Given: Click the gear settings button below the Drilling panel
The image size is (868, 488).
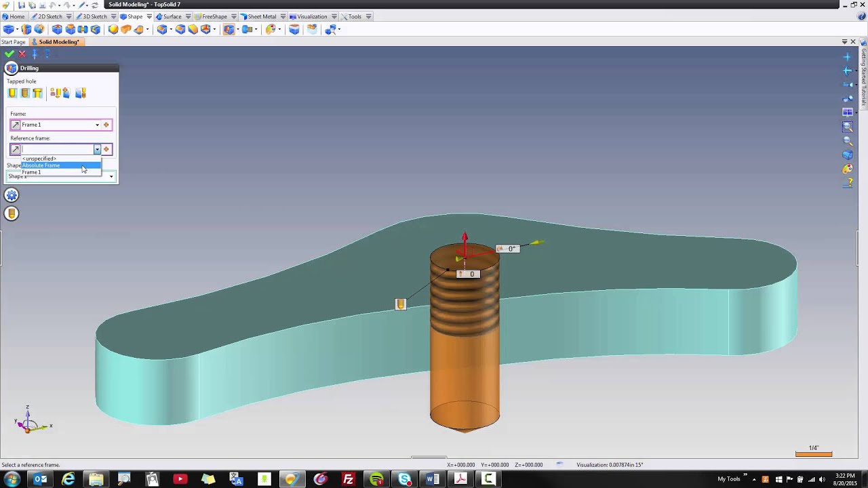Looking at the screenshot, I should 12,195.
